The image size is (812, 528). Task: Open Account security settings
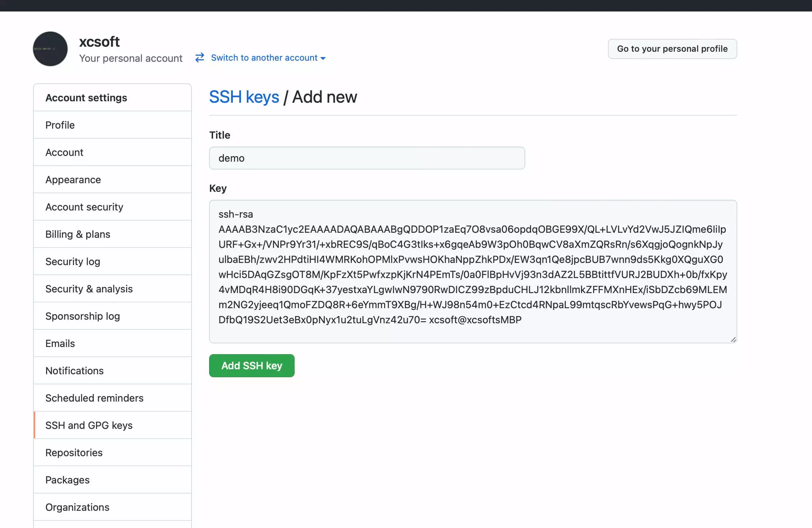tap(84, 207)
